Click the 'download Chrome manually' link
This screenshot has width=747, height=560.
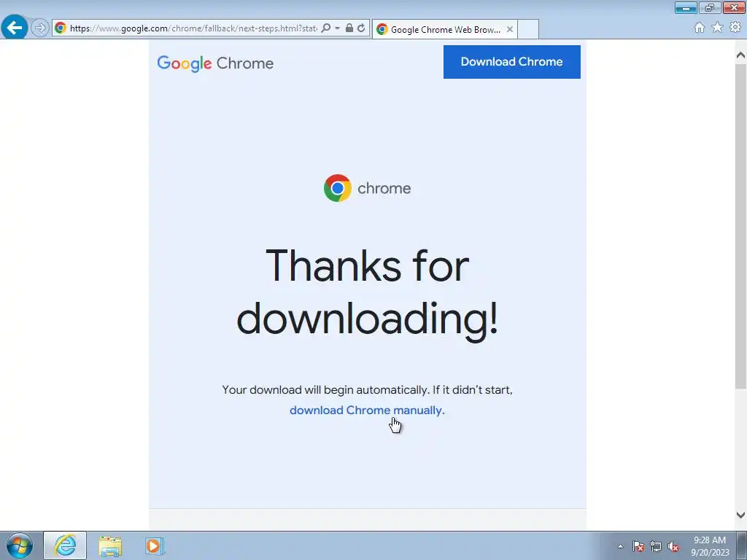point(367,410)
